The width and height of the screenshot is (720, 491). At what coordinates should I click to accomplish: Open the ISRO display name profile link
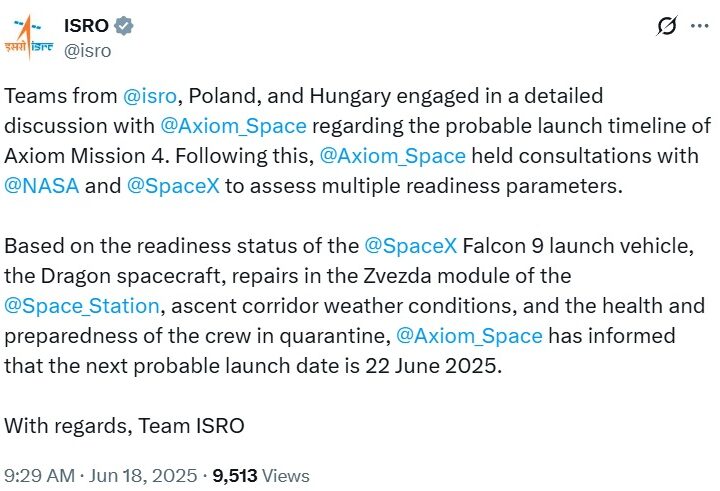coord(86,25)
